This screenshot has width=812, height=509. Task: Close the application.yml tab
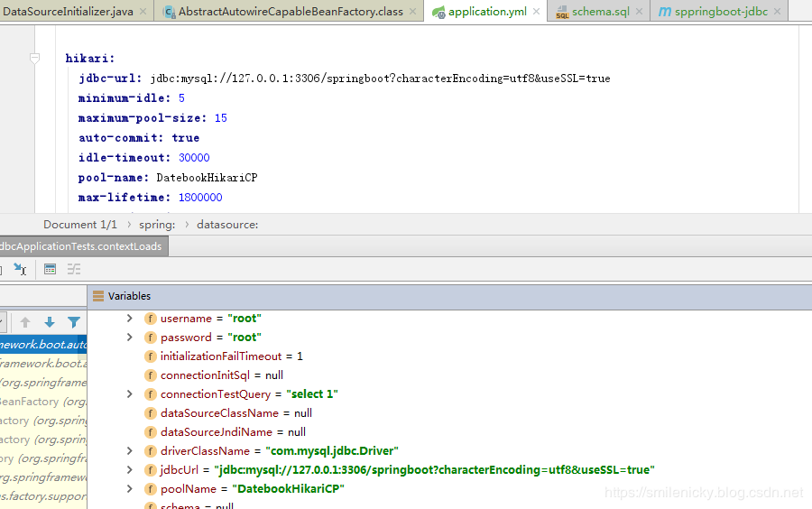tap(537, 12)
